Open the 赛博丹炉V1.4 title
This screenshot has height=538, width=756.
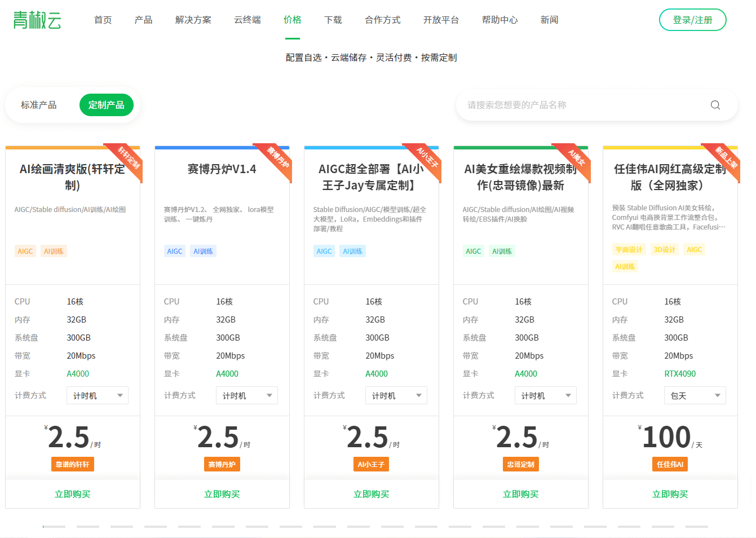[x=222, y=169]
